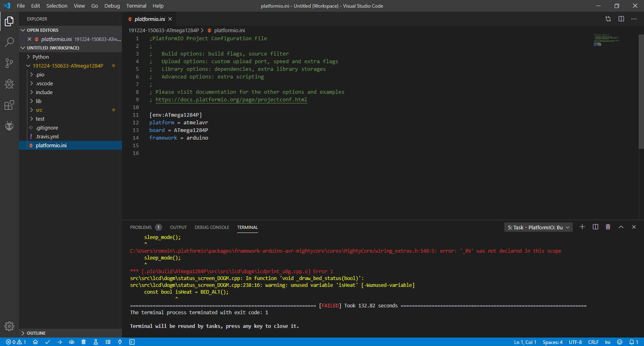Click PlatformIO New Terminal icon in status bar
This screenshot has width=644, height=346.
point(132,342)
